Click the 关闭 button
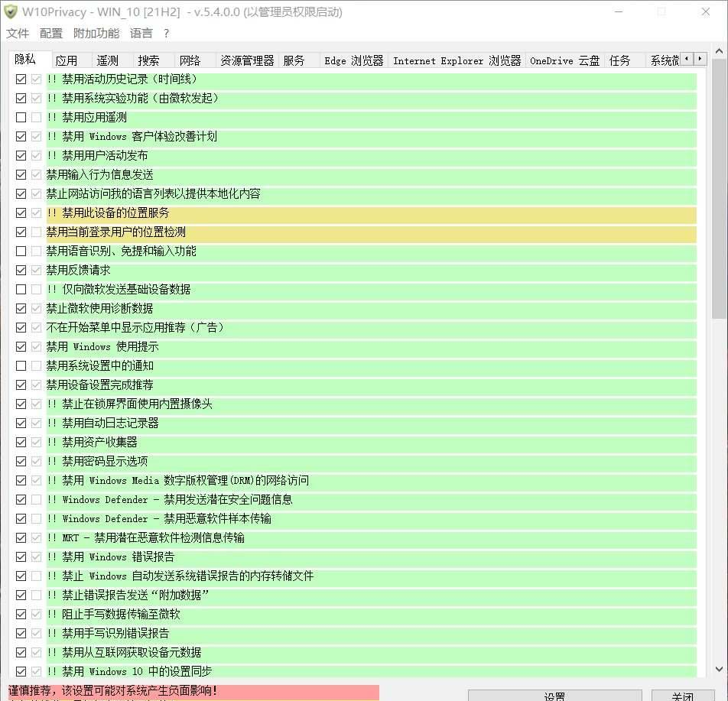Viewport: 728px width, 701px height. click(x=682, y=696)
